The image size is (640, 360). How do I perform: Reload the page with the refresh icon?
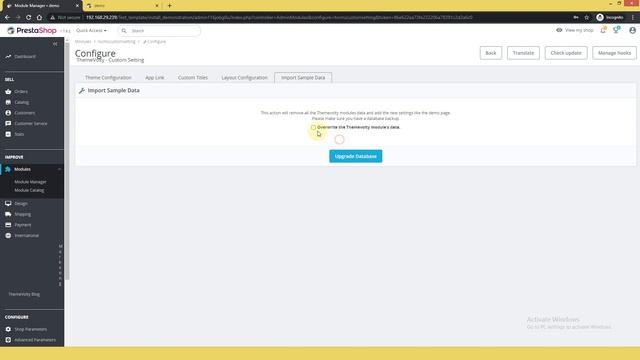click(29, 18)
